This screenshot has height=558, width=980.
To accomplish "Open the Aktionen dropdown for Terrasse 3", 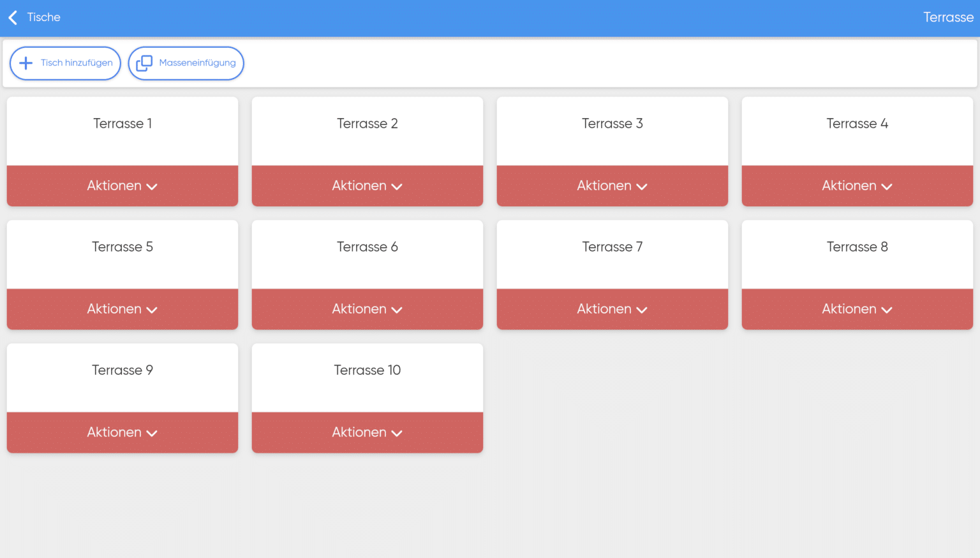I will (x=612, y=186).
